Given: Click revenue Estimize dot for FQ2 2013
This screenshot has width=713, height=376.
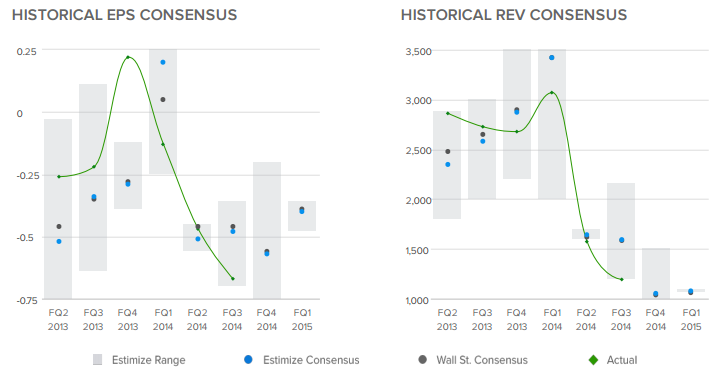Looking at the screenshot, I should pos(448,165).
